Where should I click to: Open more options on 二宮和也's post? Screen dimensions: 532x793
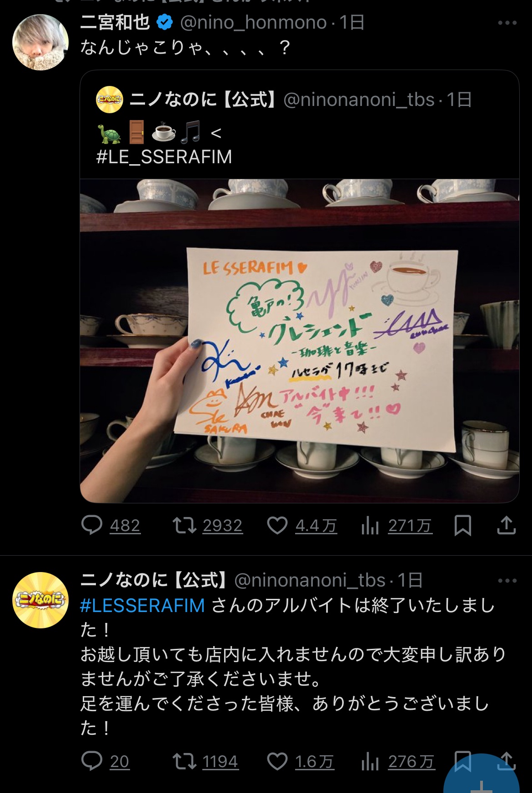pos(507,23)
